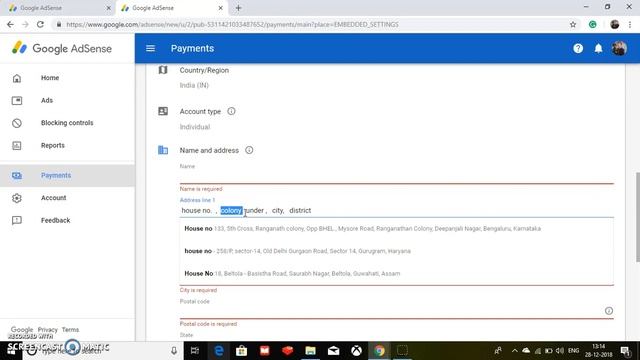Click the India (IN) country value
The width and height of the screenshot is (640, 360).
(x=194, y=85)
